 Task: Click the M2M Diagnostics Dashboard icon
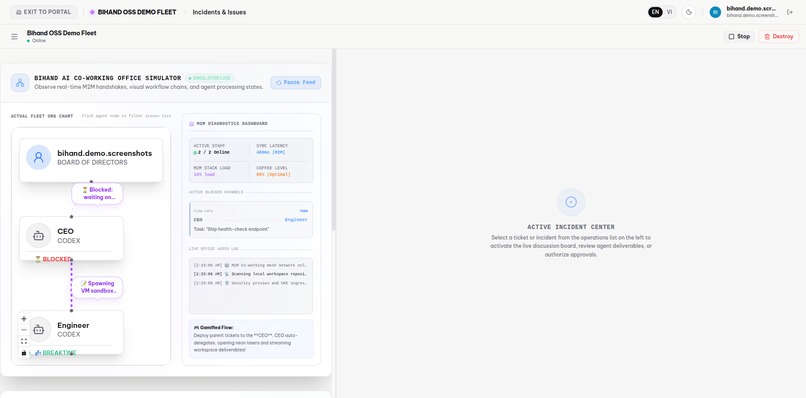tap(192, 124)
